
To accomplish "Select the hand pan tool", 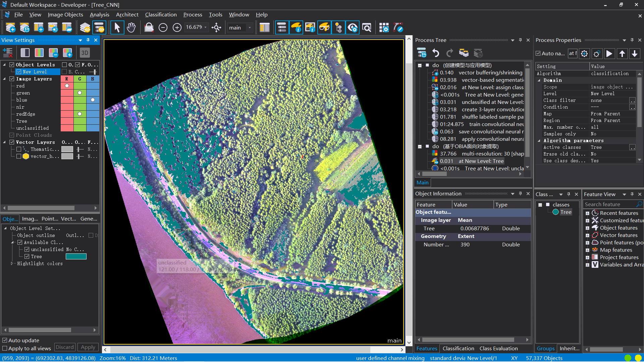I will pyautogui.click(x=131, y=27).
